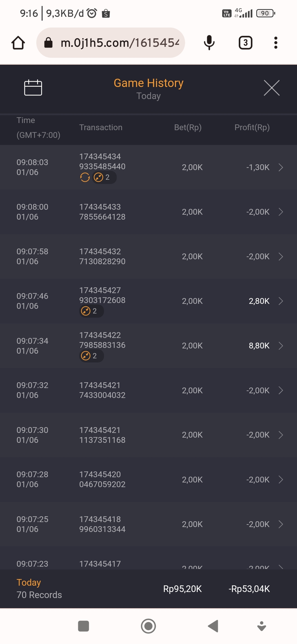Screen dimensions: 297x644
Task: Select transaction row at 09:07:58
Action: pyautogui.click(x=148, y=256)
